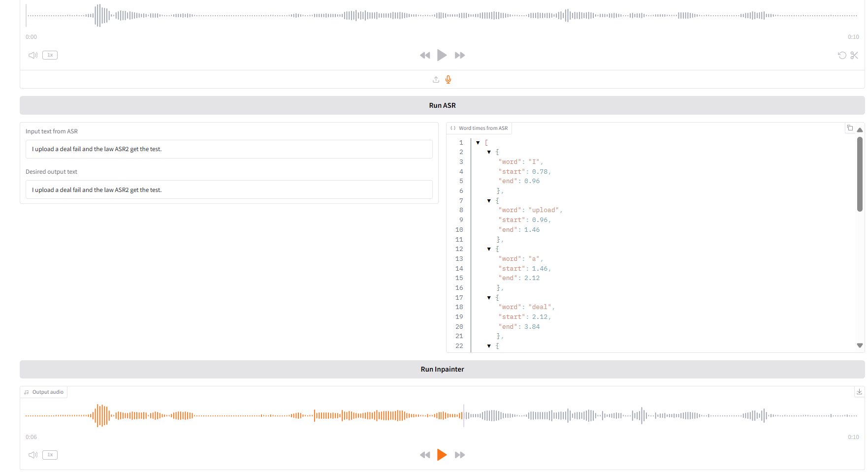
Task: Fast-forward the input audio
Action: pyautogui.click(x=460, y=55)
